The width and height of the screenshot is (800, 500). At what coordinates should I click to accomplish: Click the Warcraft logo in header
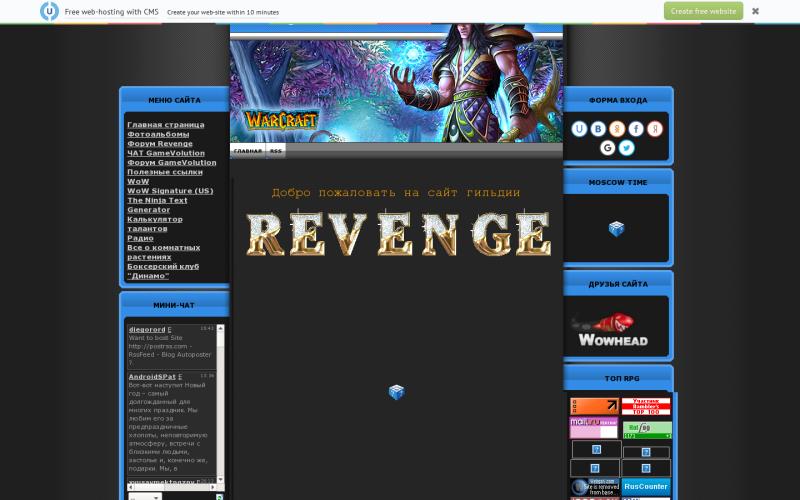(282, 120)
